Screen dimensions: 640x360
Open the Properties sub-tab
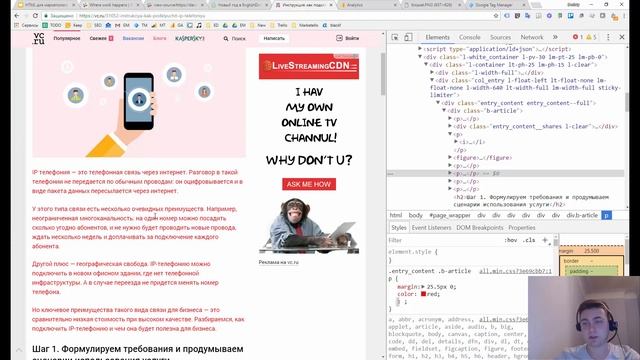click(522, 228)
